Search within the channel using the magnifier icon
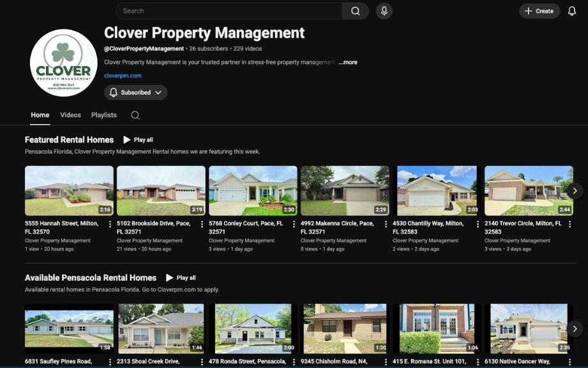The image size is (588, 368). coord(135,115)
